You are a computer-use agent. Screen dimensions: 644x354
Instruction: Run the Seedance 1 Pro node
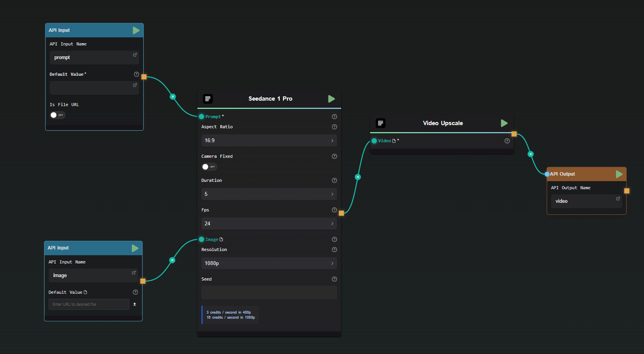coord(331,99)
